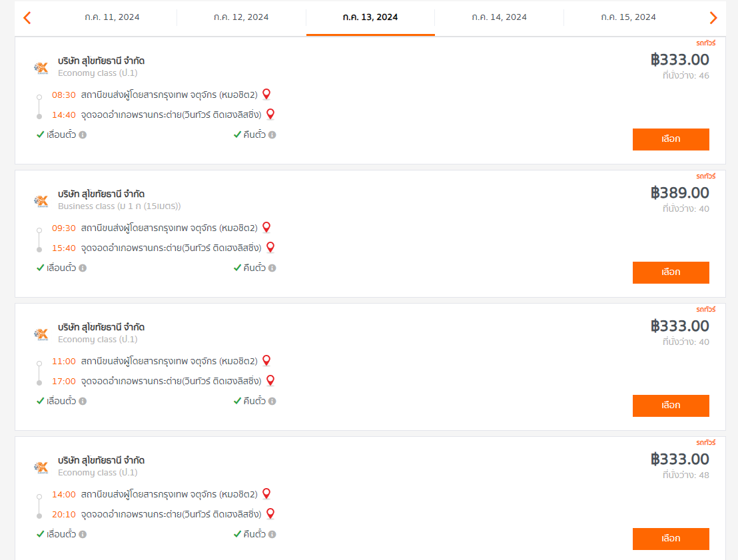Select the ก.ค. 11, 2024 date tab

tap(112, 17)
